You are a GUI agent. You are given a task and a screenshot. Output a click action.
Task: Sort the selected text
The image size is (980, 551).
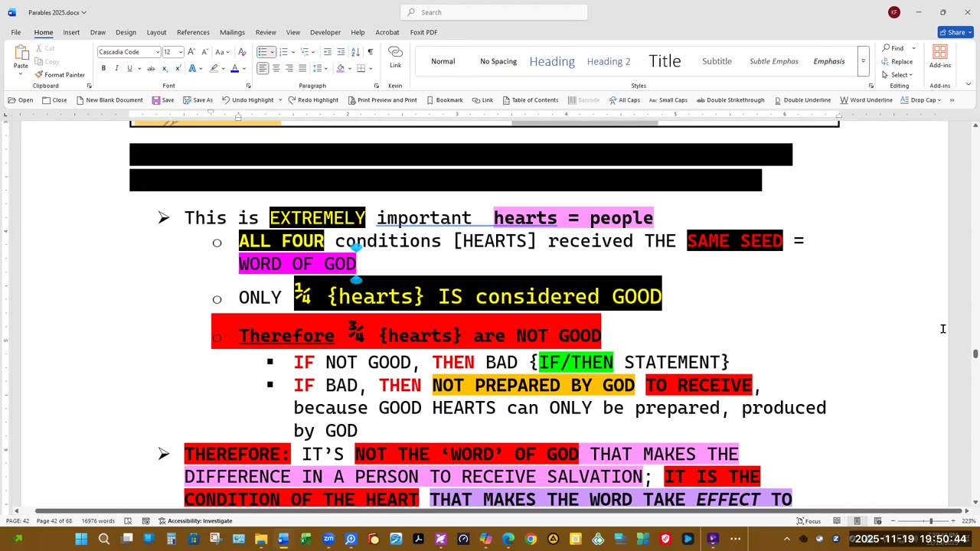pyautogui.click(x=355, y=52)
